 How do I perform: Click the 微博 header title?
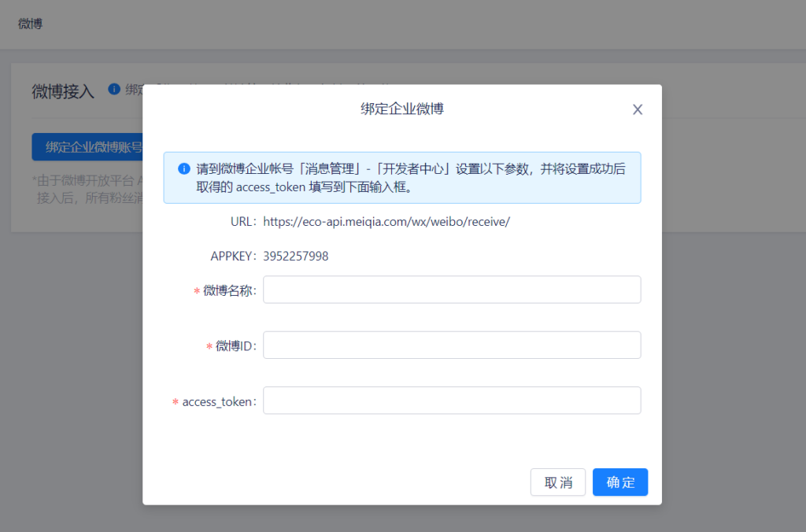pos(31,24)
